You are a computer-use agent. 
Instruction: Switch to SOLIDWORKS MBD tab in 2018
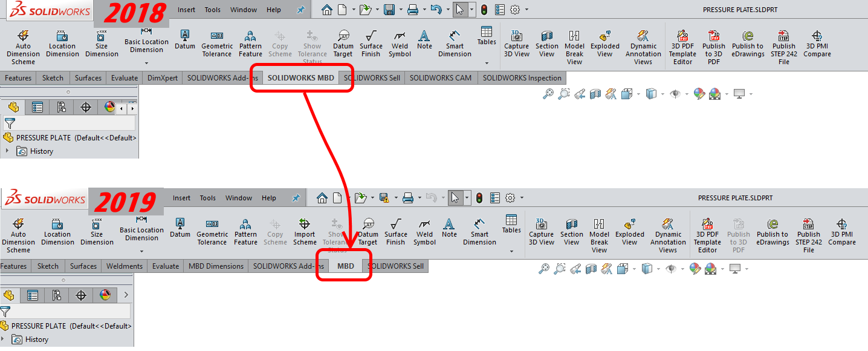click(x=301, y=77)
